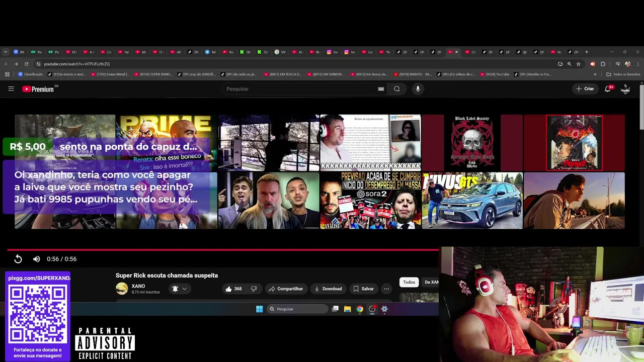Show hidden bookmarks chevron
Screen dimensions: 644x362
point(595,74)
